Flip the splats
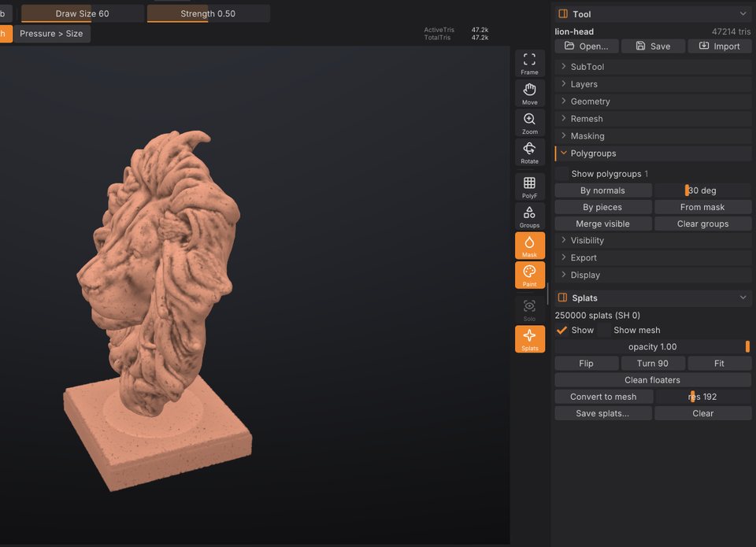756x547 pixels. pyautogui.click(x=586, y=364)
